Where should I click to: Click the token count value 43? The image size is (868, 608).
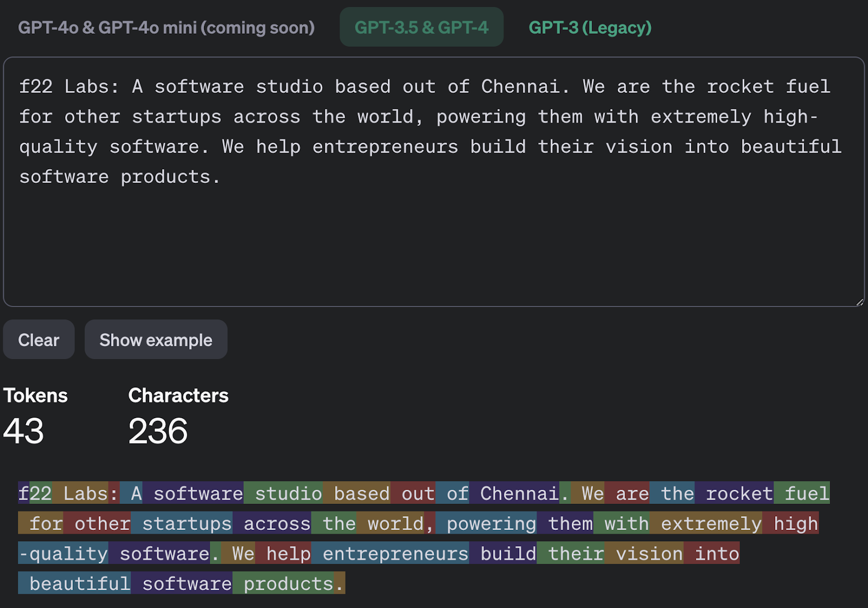23,431
